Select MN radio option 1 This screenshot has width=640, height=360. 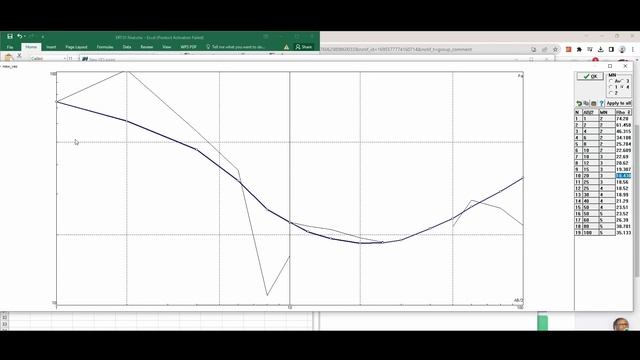click(x=613, y=87)
